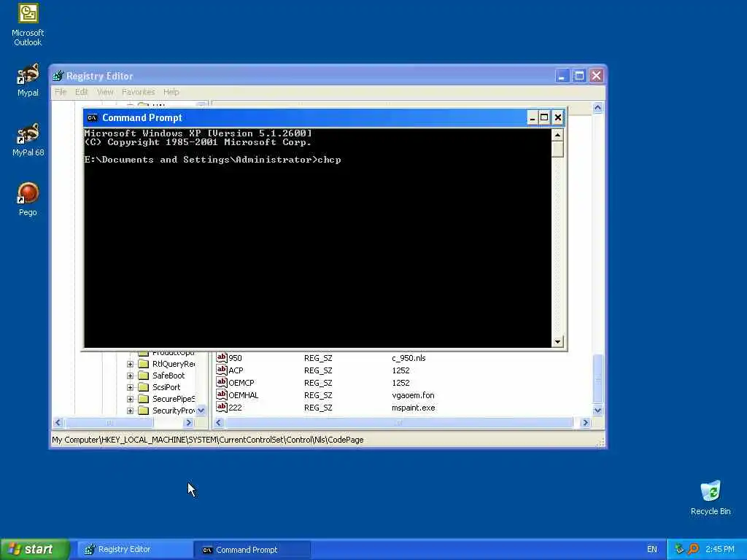Select the folder icon beside ScsiPort

pos(144,387)
